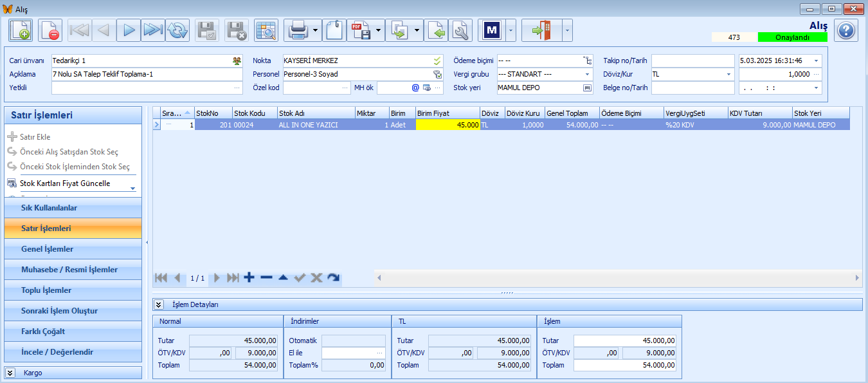Click the Yetkili input field
Image resolution: width=868 pixels, height=383 pixels.
(x=147, y=88)
